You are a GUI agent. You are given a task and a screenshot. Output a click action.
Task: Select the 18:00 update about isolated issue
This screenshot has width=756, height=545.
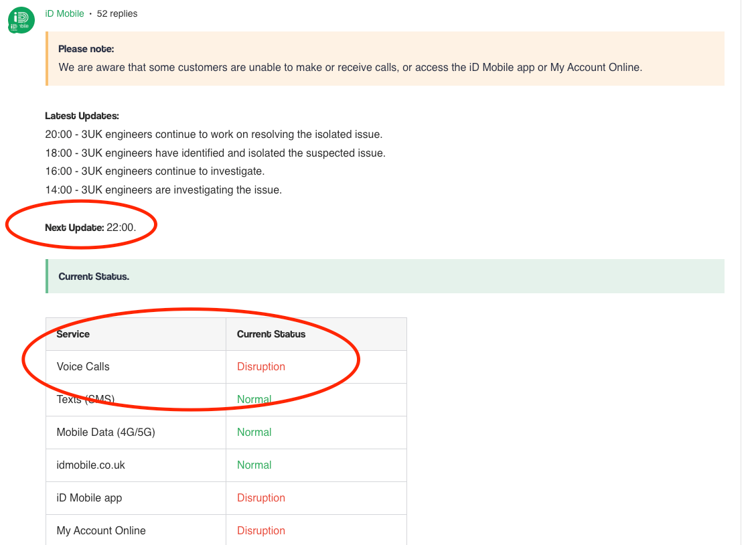216,153
